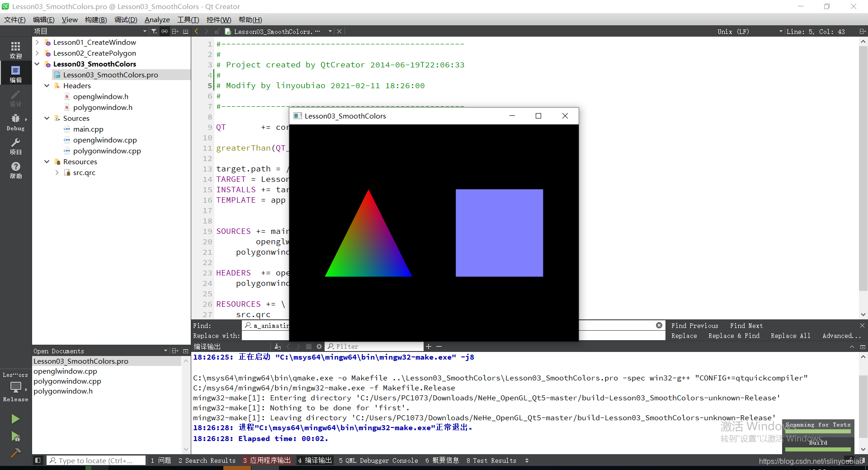This screenshot has width=868, height=470.
Task: Collapse the Sources folder
Action: [47, 118]
